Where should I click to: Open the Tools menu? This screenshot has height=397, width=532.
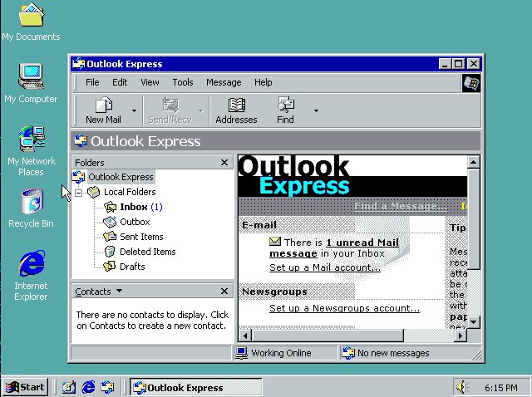(183, 82)
